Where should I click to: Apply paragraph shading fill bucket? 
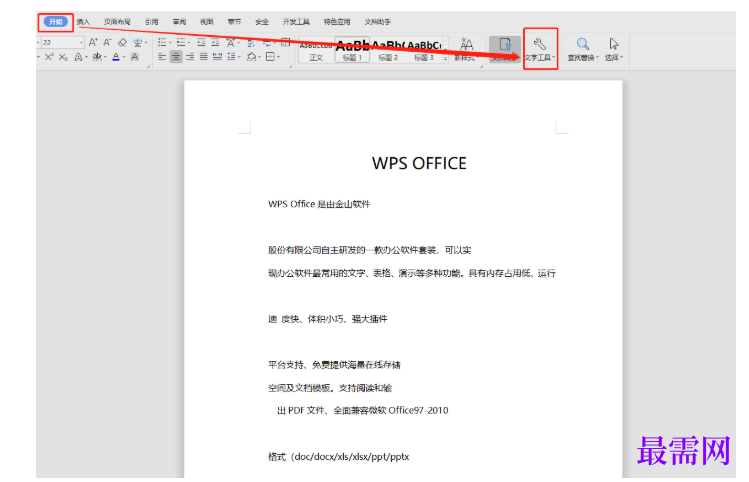pos(251,57)
